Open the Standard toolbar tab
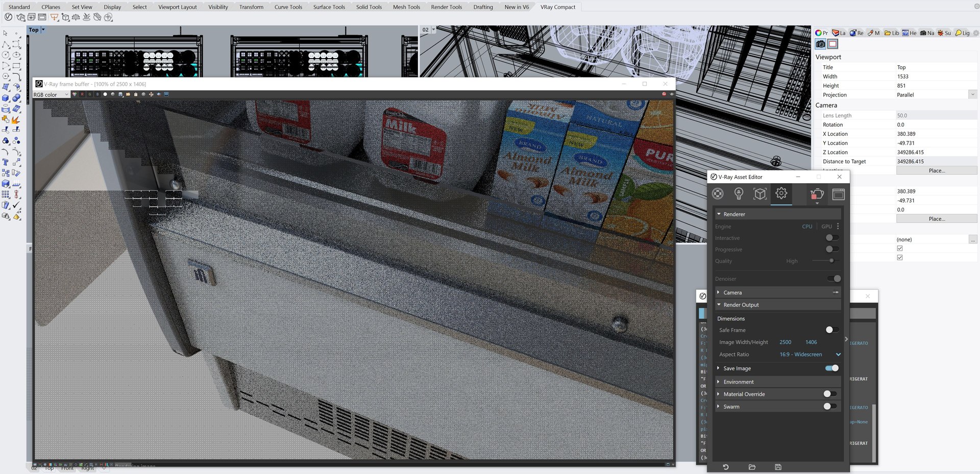This screenshot has width=980, height=474. [19, 7]
